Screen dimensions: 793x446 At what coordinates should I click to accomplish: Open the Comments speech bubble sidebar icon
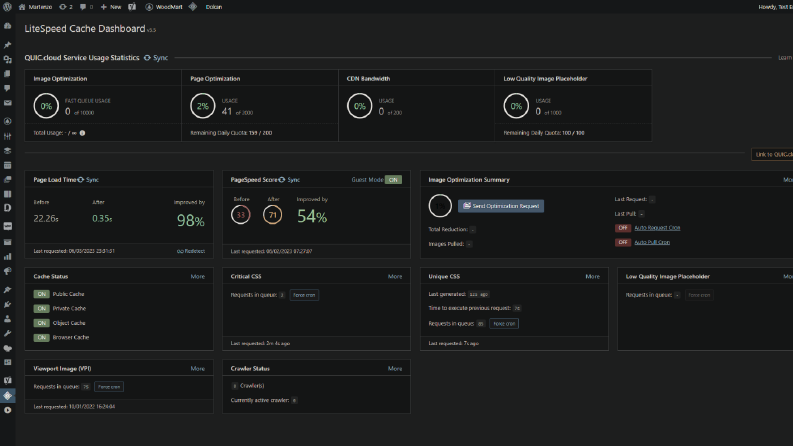[x=8, y=88]
